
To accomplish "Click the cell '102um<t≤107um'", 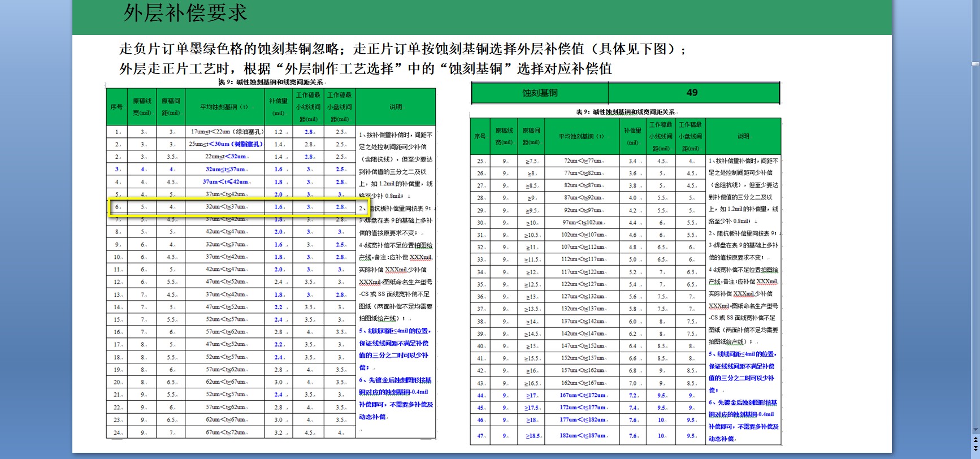I will tap(583, 235).
